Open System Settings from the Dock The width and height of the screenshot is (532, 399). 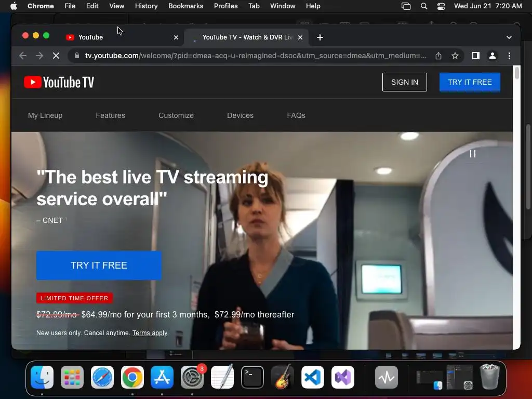[x=192, y=377]
